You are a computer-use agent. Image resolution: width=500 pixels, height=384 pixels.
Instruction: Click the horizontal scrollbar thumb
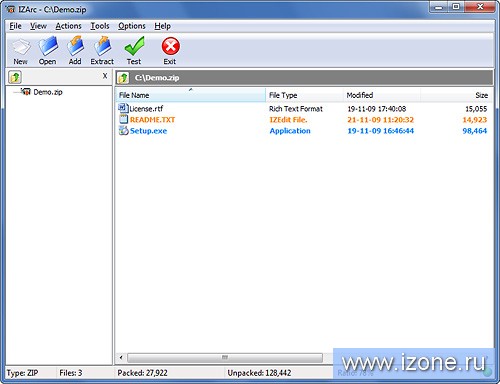225,358
